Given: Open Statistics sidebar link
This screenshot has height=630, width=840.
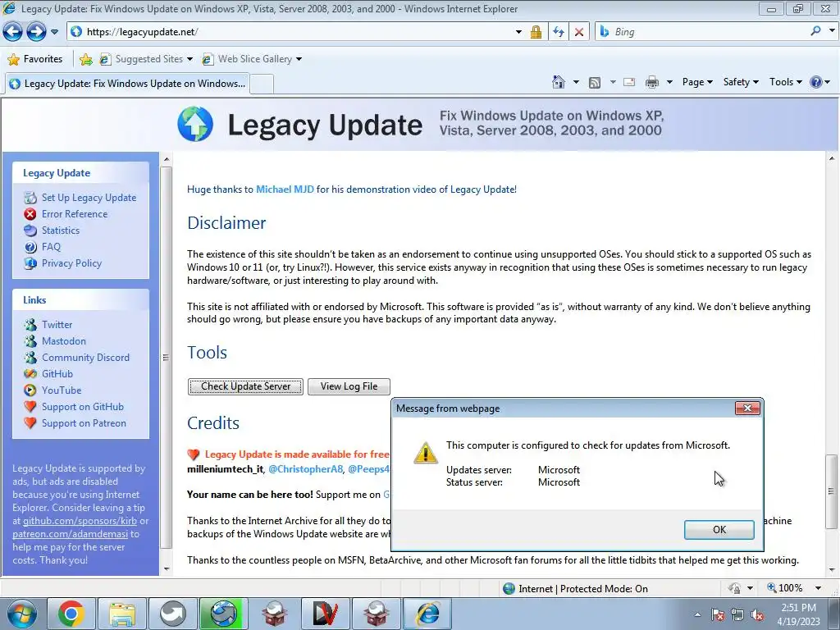Looking at the screenshot, I should pyautogui.click(x=61, y=231).
